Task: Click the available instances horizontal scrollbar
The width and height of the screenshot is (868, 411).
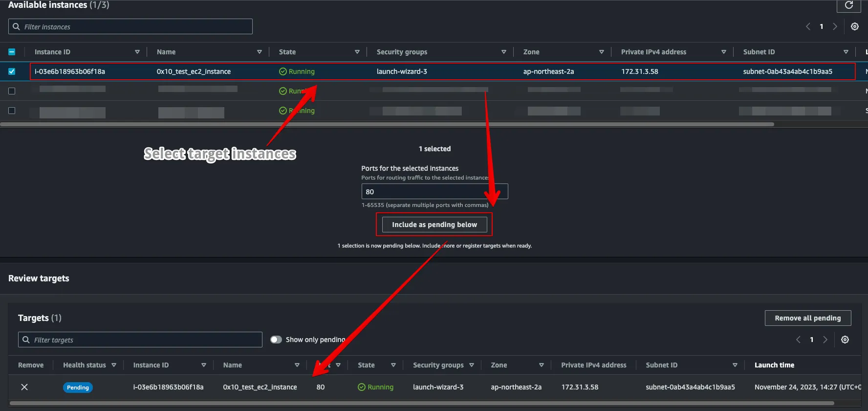Action: tap(387, 124)
